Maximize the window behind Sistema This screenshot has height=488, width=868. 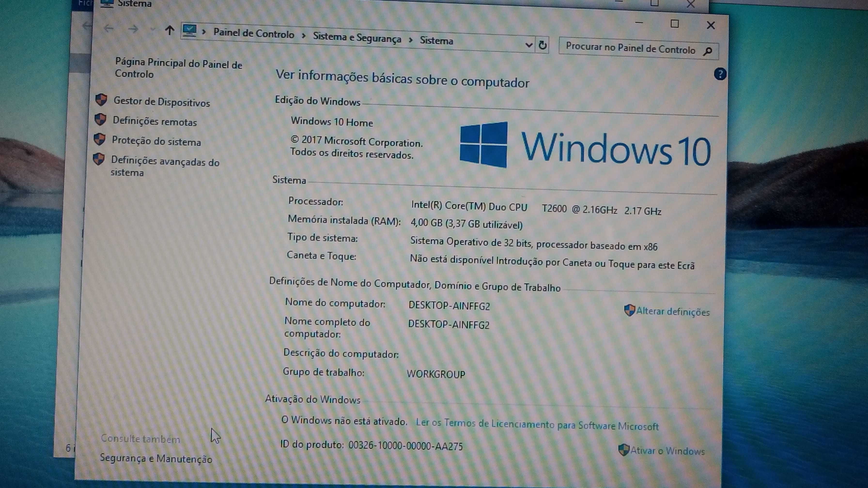click(x=654, y=3)
